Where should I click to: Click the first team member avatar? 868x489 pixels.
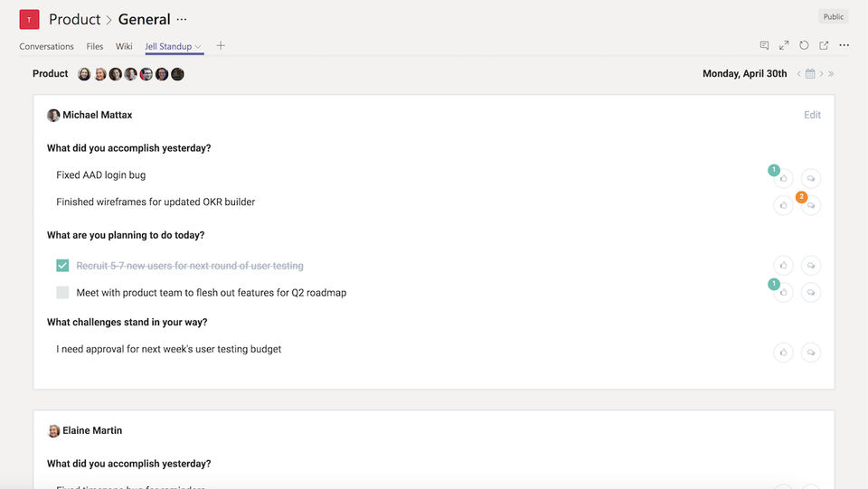(x=84, y=74)
